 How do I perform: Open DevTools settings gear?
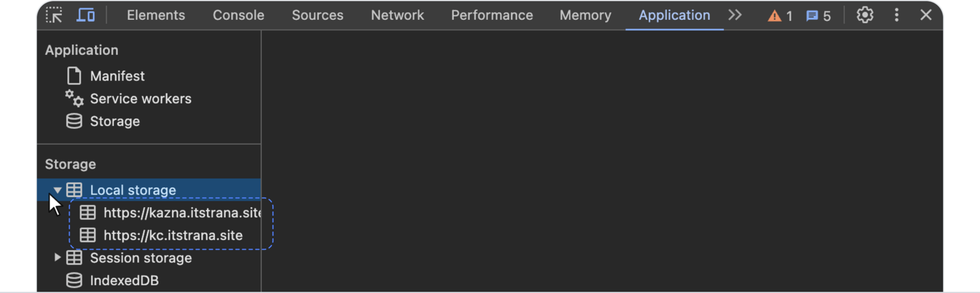(x=864, y=15)
